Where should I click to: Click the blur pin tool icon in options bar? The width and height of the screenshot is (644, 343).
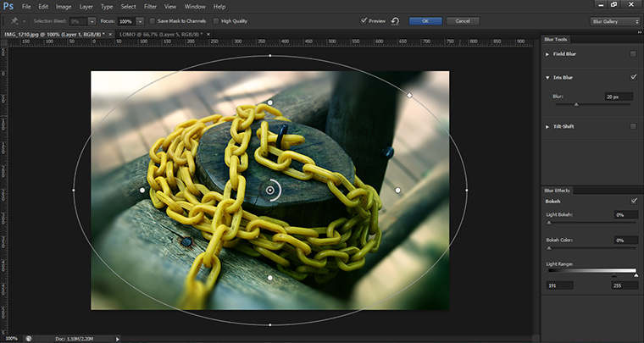(14, 20)
